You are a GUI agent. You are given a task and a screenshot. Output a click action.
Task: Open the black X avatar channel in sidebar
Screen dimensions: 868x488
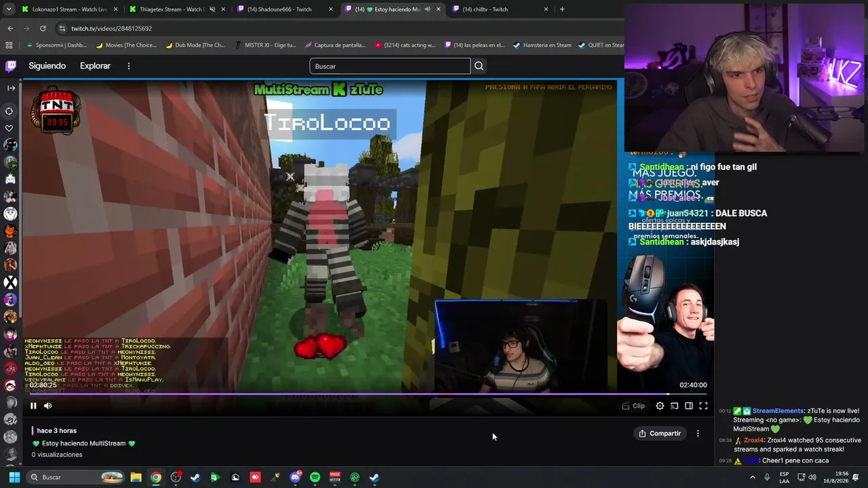tap(10, 283)
